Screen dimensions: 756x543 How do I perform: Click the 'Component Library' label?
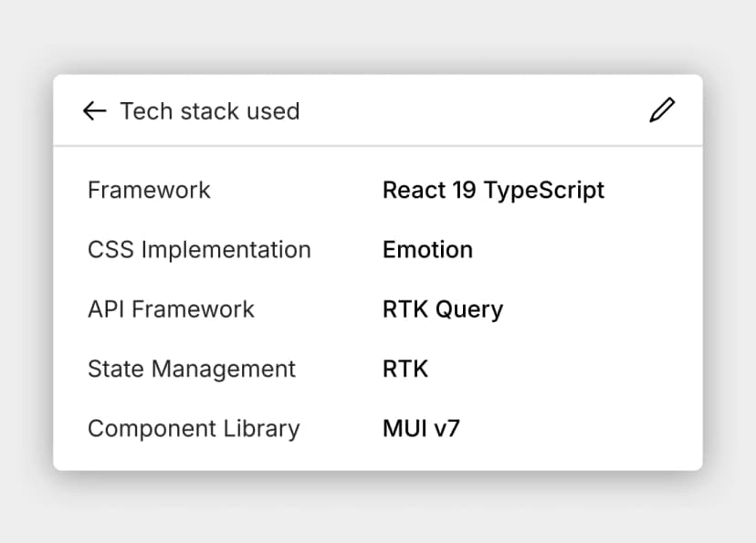(194, 429)
